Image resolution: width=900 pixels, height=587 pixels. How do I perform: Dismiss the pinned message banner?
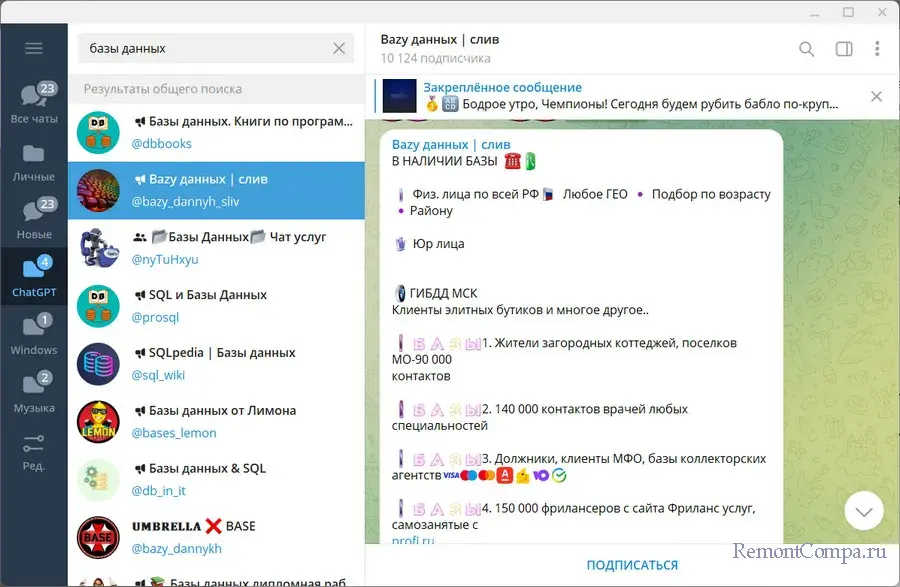coord(876,96)
